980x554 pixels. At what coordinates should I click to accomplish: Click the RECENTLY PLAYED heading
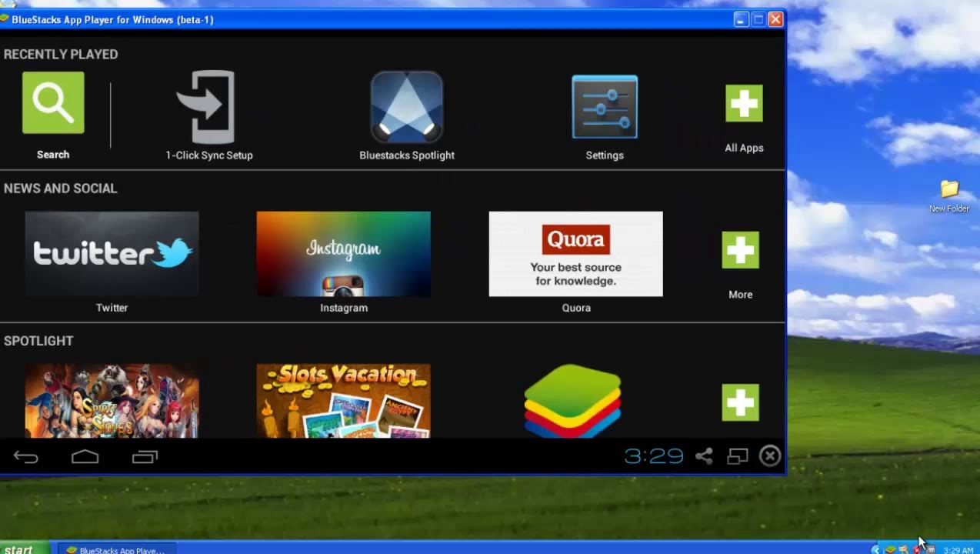(x=61, y=55)
